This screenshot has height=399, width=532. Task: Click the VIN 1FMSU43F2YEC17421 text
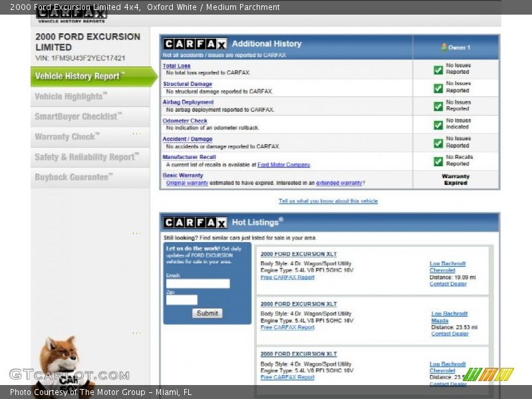(x=80, y=58)
